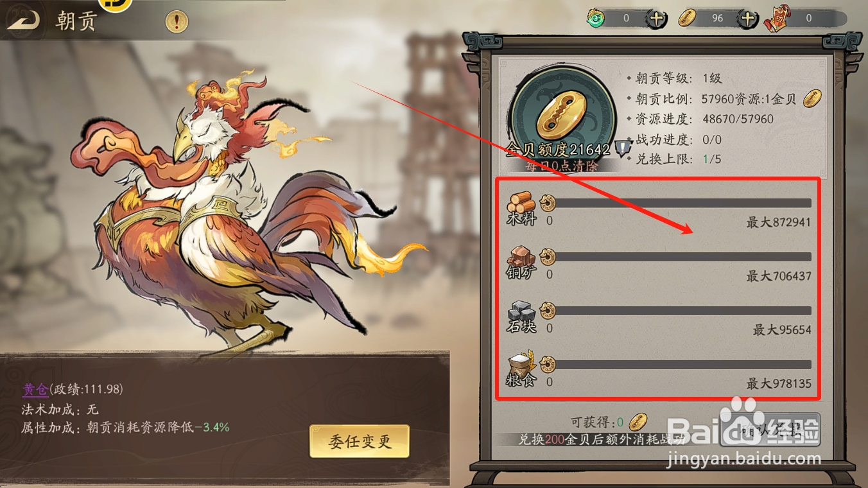The image size is (868, 488).
Task: Click the 委任变更 button
Action: (x=360, y=441)
